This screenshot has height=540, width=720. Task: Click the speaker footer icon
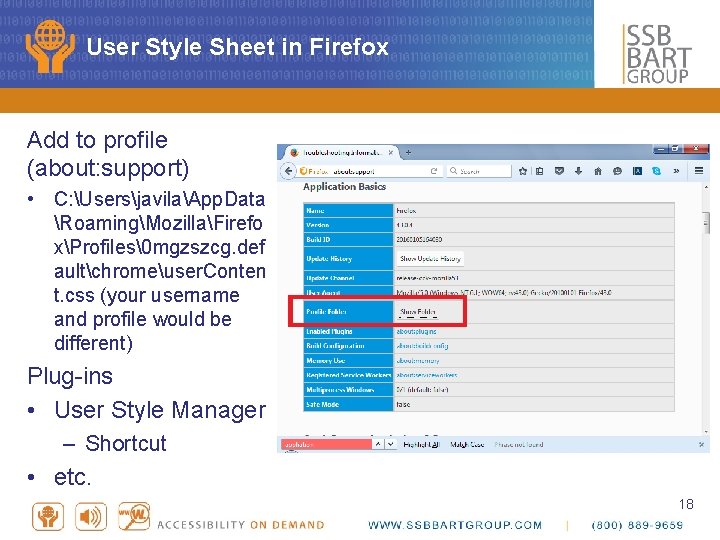(x=91, y=517)
